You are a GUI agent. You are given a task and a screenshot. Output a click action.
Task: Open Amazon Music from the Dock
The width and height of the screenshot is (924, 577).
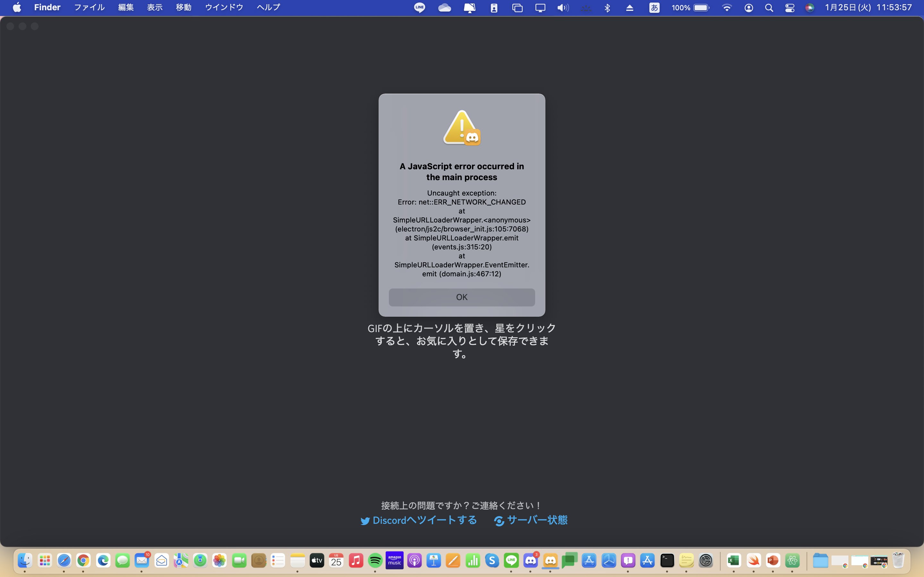394,560
